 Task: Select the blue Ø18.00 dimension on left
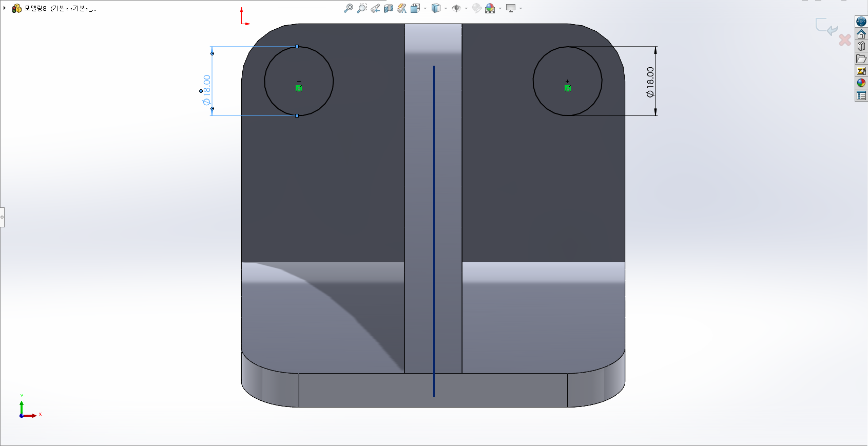207,90
